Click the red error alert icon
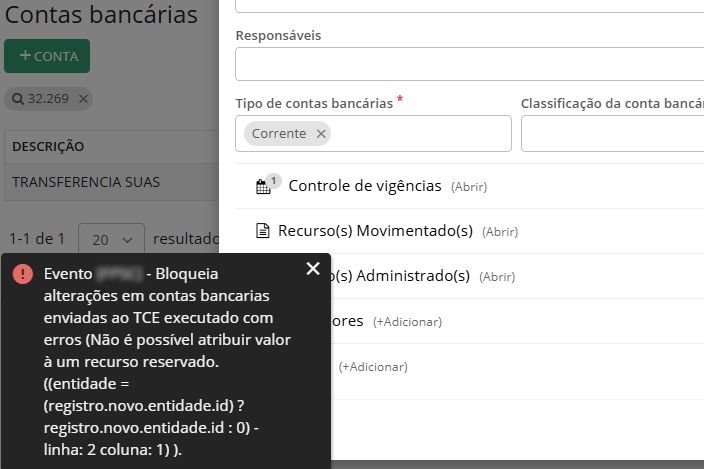This screenshot has height=469, width=704. (x=22, y=274)
